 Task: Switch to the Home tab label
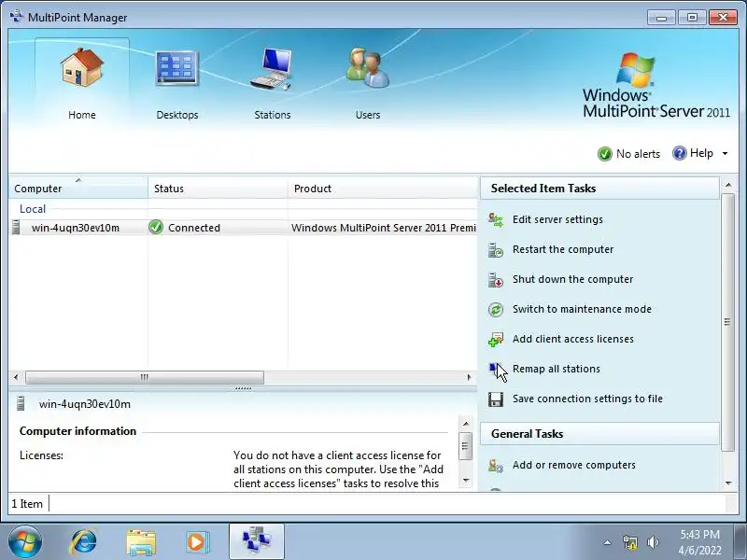click(82, 115)
